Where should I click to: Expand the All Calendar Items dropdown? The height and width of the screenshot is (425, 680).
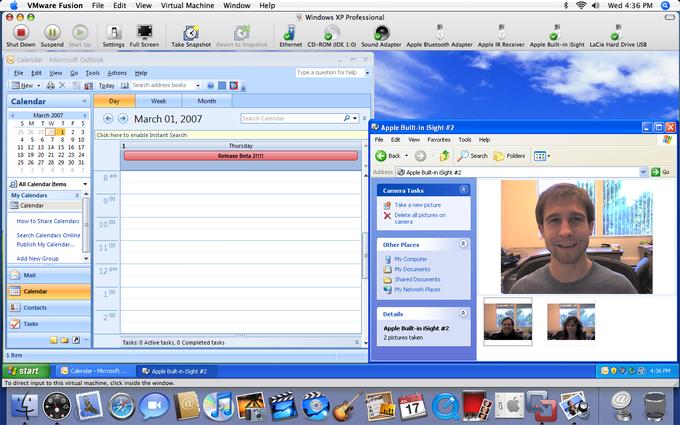[85, 184]
